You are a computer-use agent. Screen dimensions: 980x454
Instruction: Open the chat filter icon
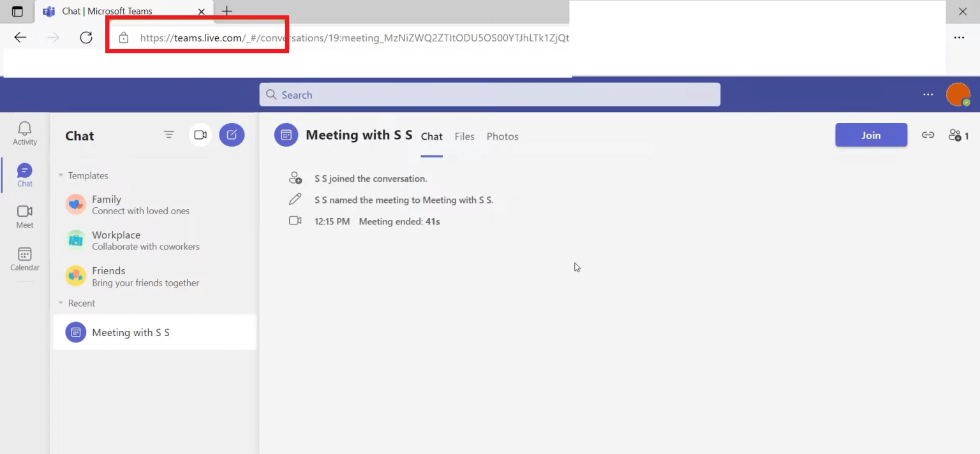point(169,135)
